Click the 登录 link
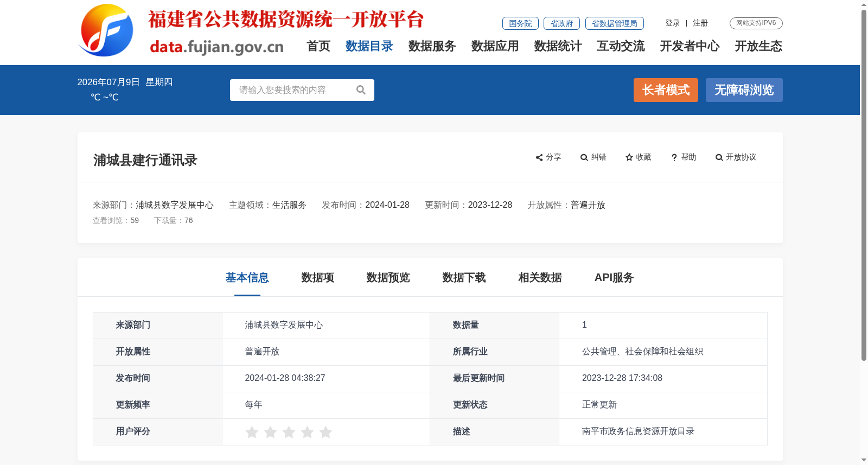Image resolution: width=868 pixels, height=465 pixels. click(673, 23)
